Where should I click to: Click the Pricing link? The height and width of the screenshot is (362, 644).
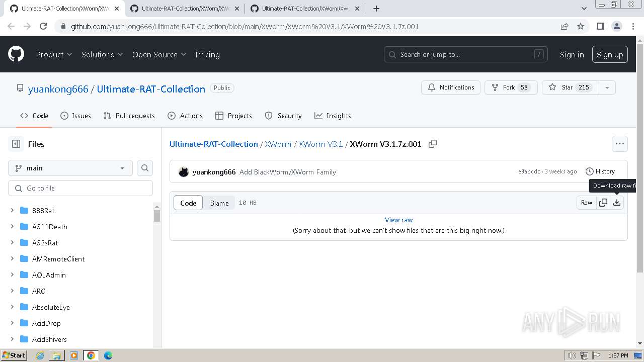pyautogui.click(x=207, y=54)
